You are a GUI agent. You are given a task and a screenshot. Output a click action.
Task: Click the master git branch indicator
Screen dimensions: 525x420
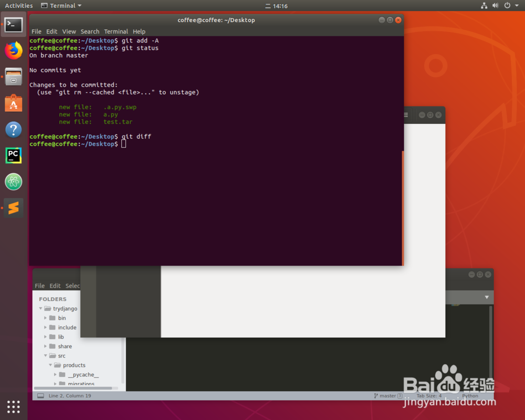(388, 396)
